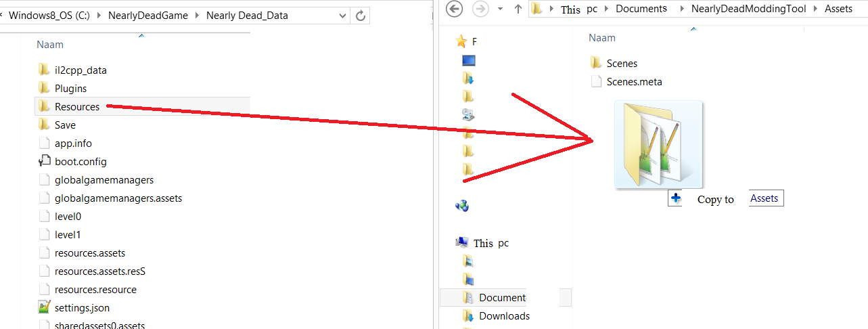Select the Scenes.meta file
The height and width of the screenshot is (329, 868).
[x=626, y=81]
